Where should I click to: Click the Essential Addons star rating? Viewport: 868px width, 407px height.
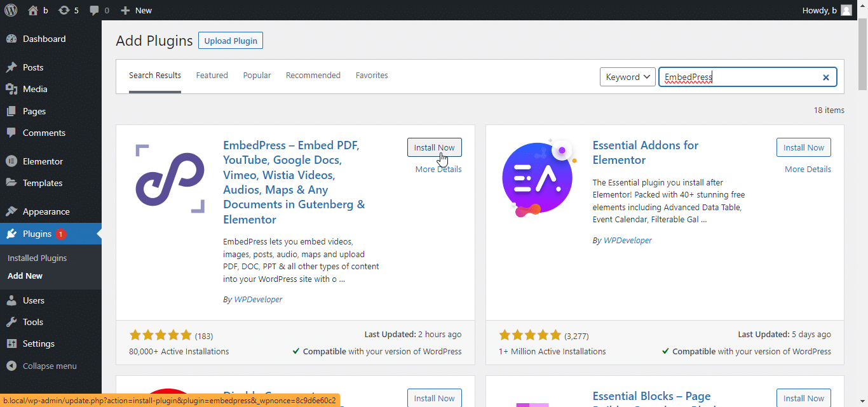pos(529,335)
